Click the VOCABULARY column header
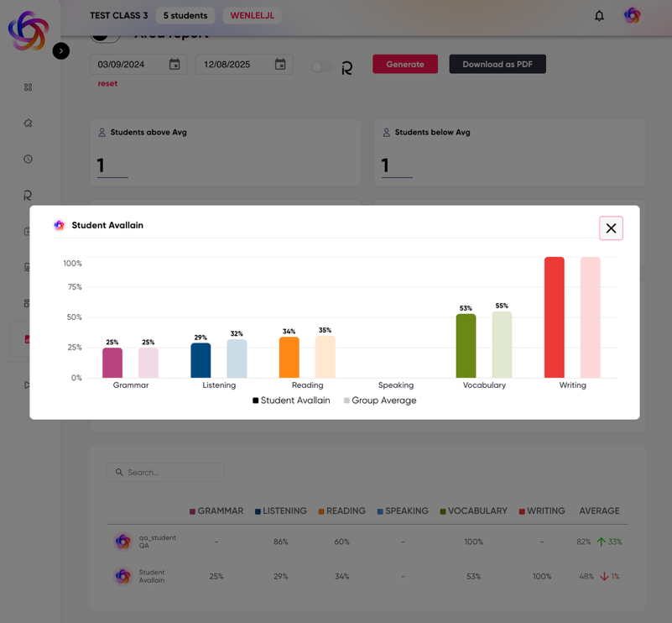The image size is (672, 623). tap(473, 510)
